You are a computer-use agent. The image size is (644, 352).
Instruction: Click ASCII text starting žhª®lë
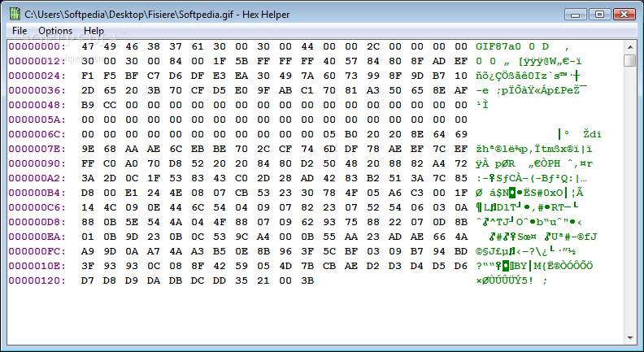(534, 149)
